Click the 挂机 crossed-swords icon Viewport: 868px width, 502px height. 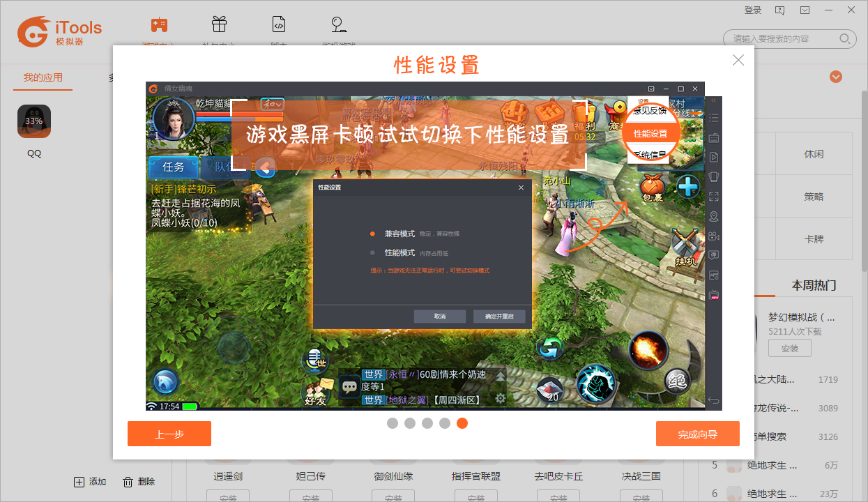click(686, 248)
